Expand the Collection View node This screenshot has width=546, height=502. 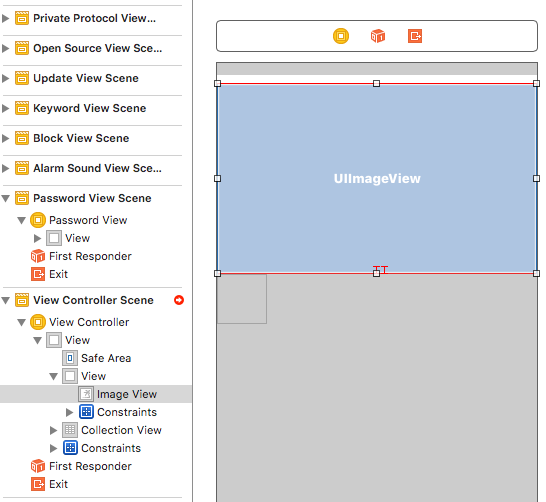coord(53,430)
